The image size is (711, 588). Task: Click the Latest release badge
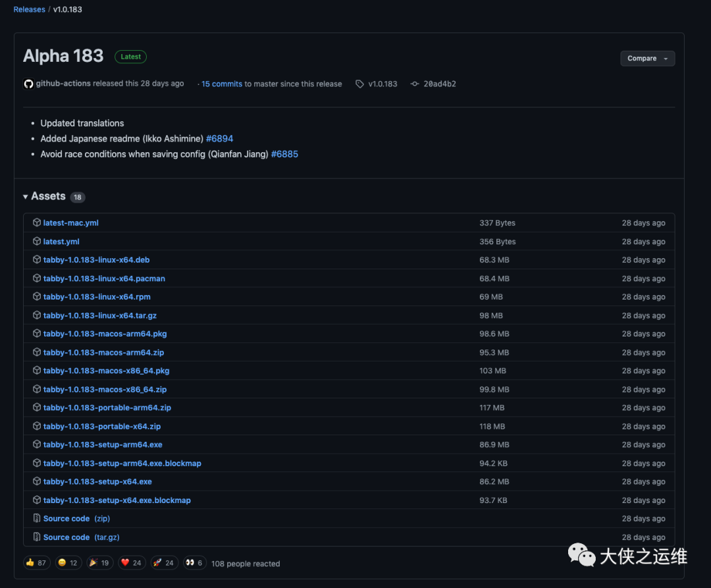coord(130,57)
